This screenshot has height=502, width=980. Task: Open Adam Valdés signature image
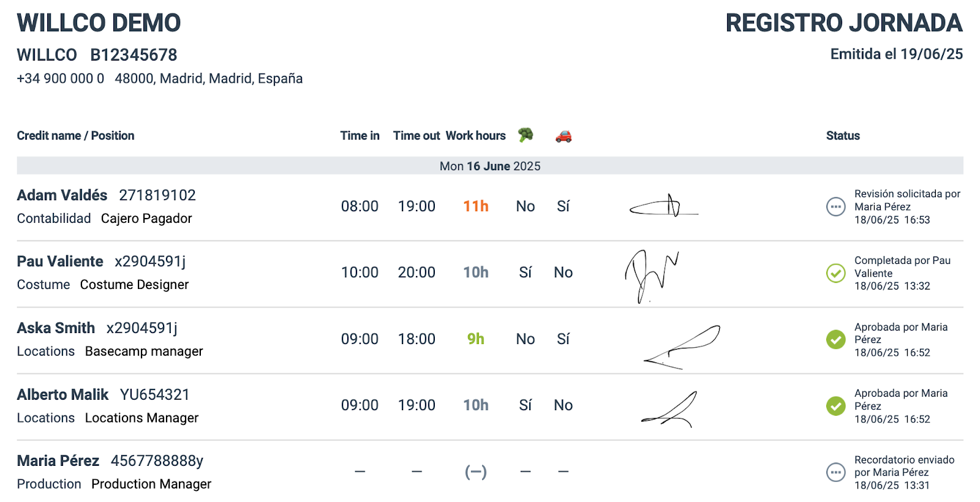664,206
